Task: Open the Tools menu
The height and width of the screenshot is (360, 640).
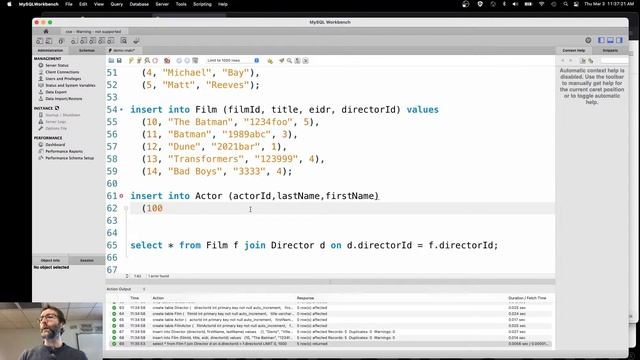Action: tap(181, 4)
